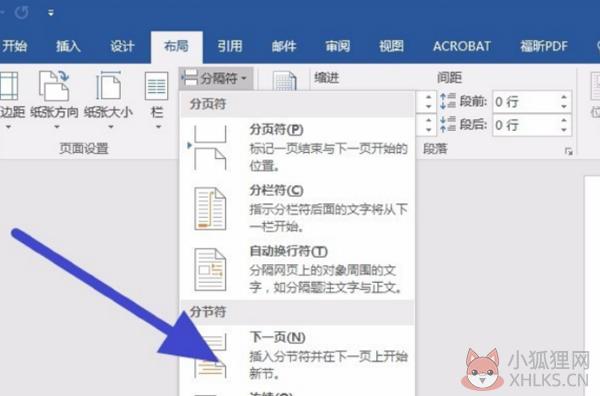The width and height of the screenshot is (600, 396).
Task: Click the page break icon beside 分页符(P)
Action: pyautogui.click(x=210, y=148)
